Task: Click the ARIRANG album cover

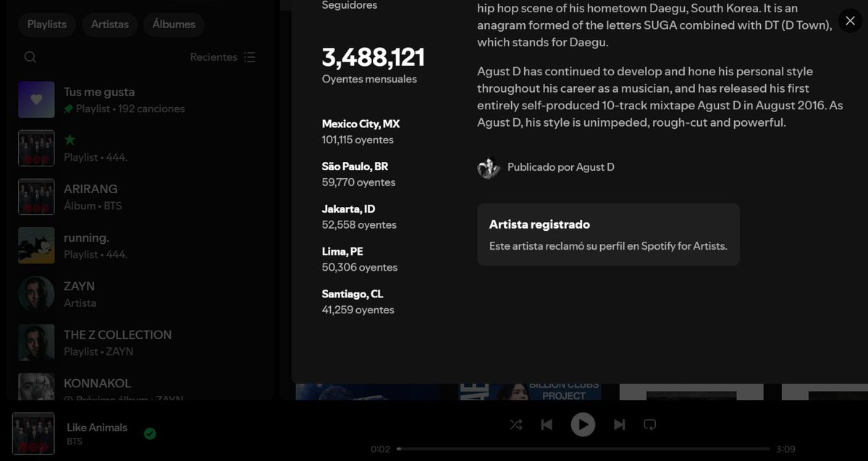Action: [x=36, y=197]
